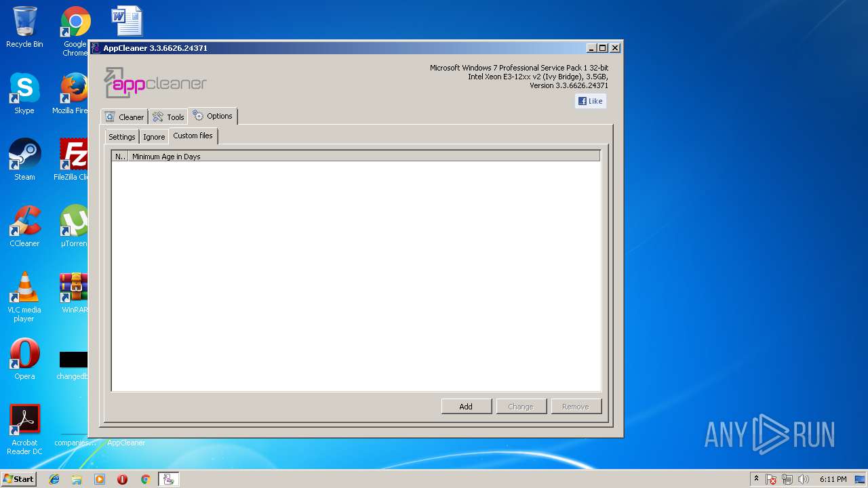The height and width of the screenshot is (488, 868).
Task: Select the Options tab
Action: click(213, 116)
